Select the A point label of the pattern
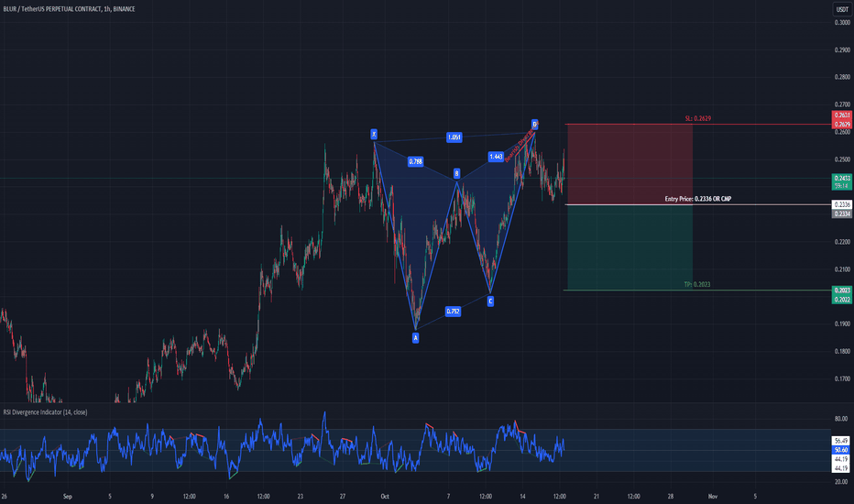This screenshot has height=504, width=854. point(416,338)
